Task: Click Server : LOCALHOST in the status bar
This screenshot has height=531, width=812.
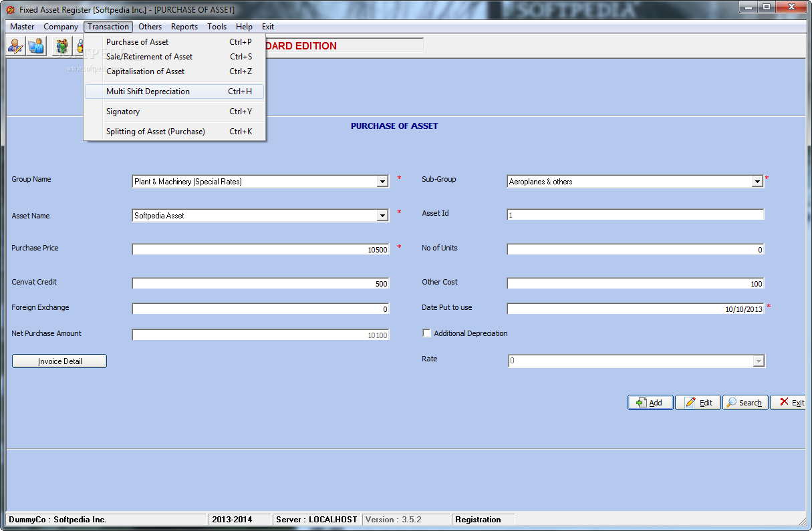Action: click(x=317, y=520)
